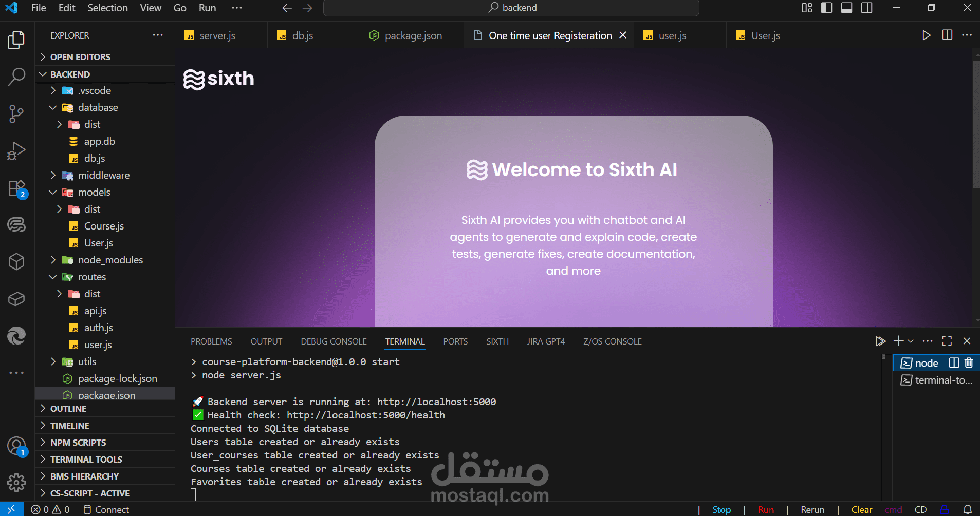Split the editor right
This screenshot has width=980, height=516.
point(947,35)
